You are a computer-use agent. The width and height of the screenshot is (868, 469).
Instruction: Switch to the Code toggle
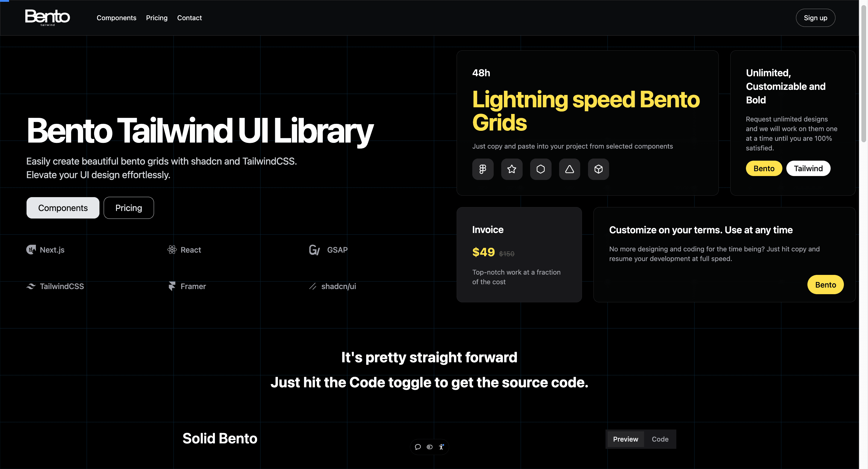(660, 439)
